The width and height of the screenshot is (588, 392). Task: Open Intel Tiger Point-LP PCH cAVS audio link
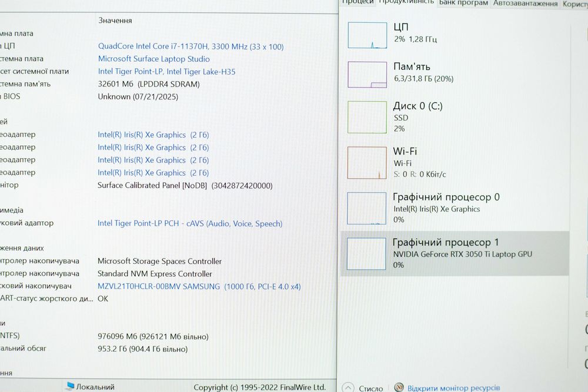pos(190,223)
